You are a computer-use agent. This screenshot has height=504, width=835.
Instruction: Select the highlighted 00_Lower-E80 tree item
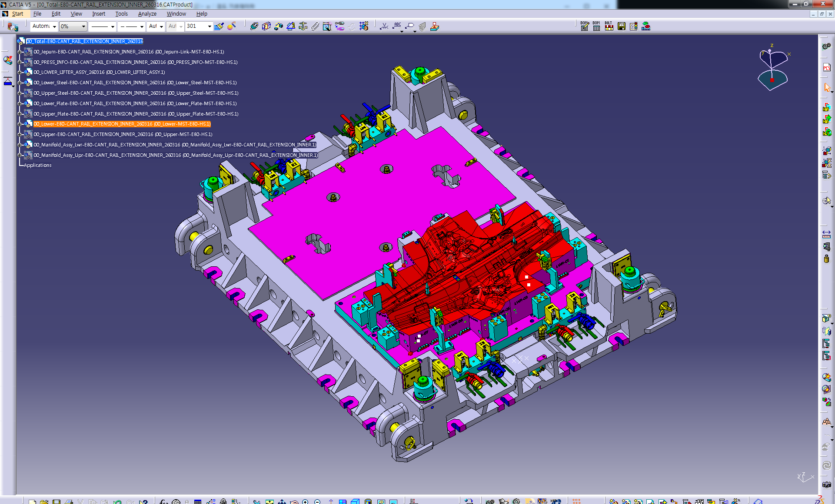[x=122, y=124]
